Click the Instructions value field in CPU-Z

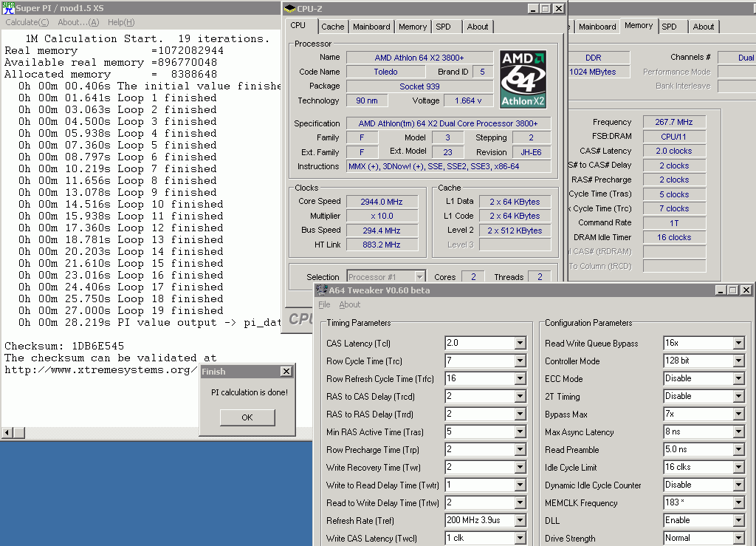click(x=448, y=166)
